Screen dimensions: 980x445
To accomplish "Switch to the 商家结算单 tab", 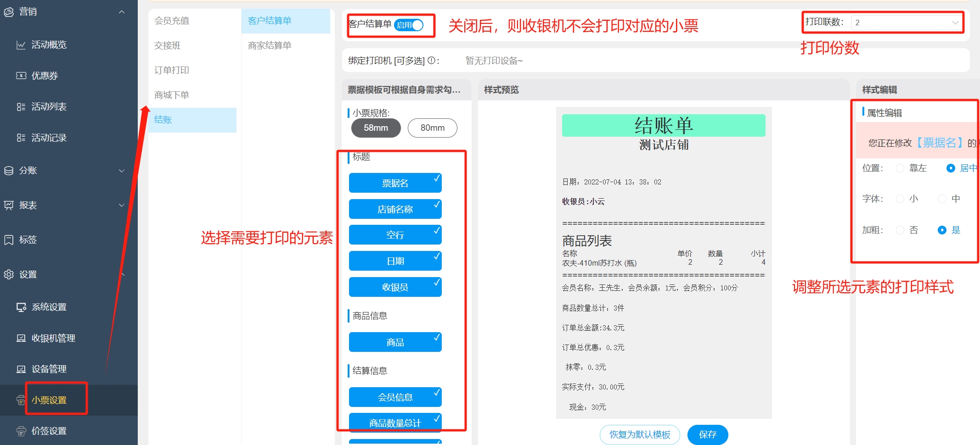I will click(270, 45).
